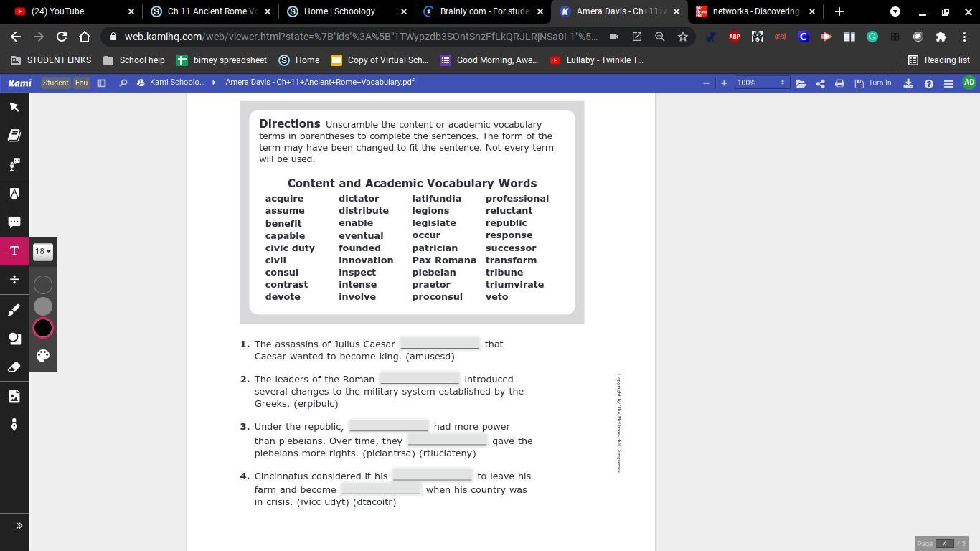The width and height of the screenshot is (980, 551).
Task: Click the Turn In button
Action: point(873,83)
